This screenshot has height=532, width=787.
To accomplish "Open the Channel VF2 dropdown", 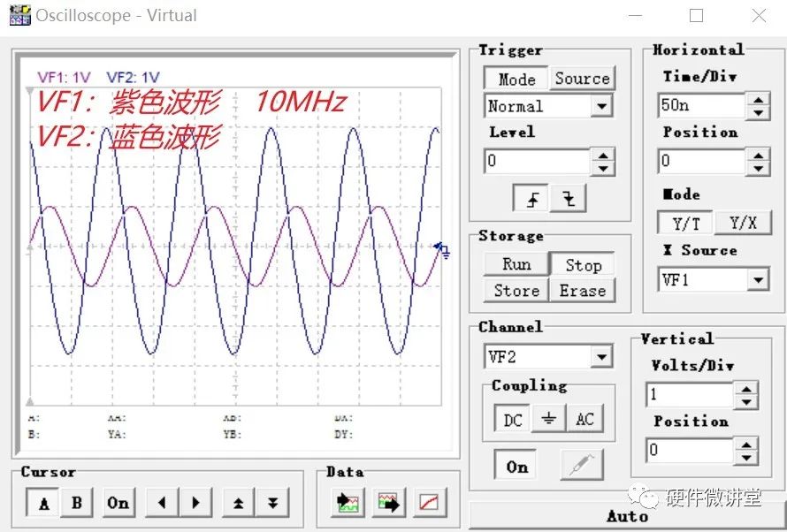I will tap(601, 357).
